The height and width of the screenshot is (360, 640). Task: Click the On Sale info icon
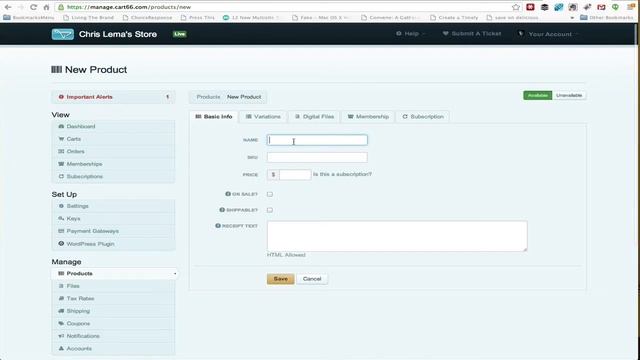click(228, 194)
